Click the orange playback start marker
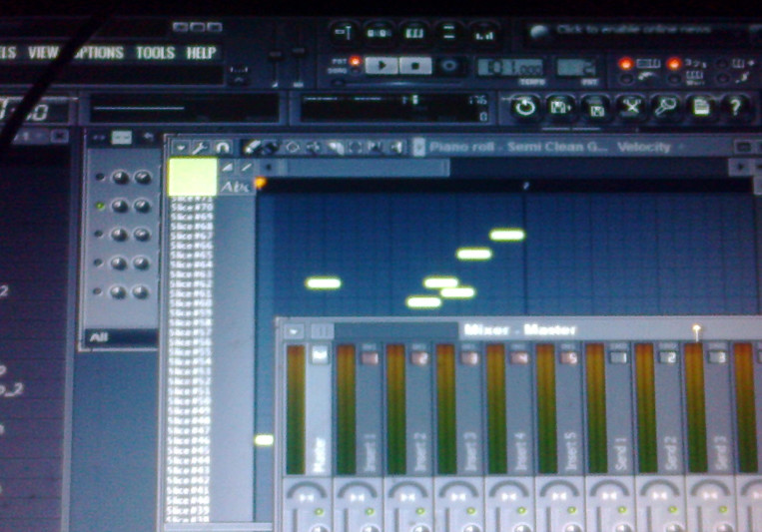This screenshot has width=762, height=532. pyautogui.click(x=260, y=183)
